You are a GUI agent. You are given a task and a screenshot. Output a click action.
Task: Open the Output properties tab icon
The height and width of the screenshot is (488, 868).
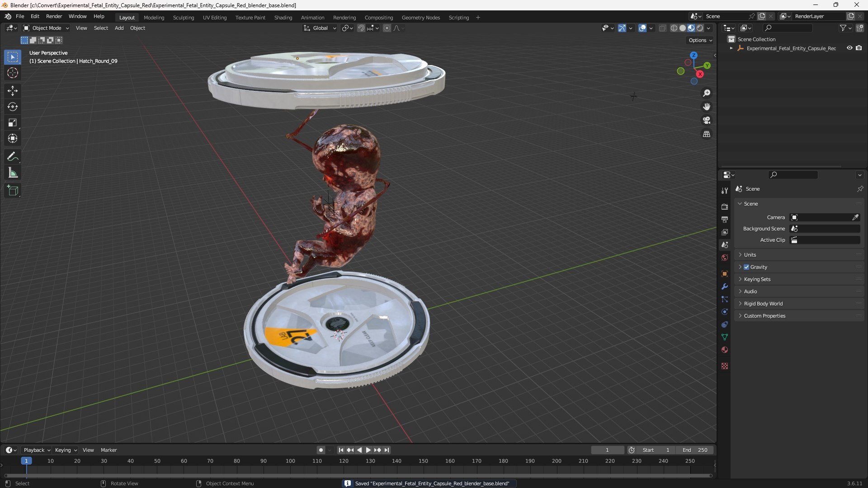[x=725, y=219]
